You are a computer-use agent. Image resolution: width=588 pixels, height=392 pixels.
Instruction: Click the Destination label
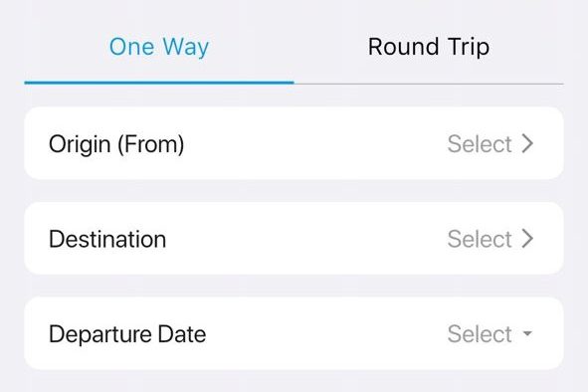coord(107,239)
